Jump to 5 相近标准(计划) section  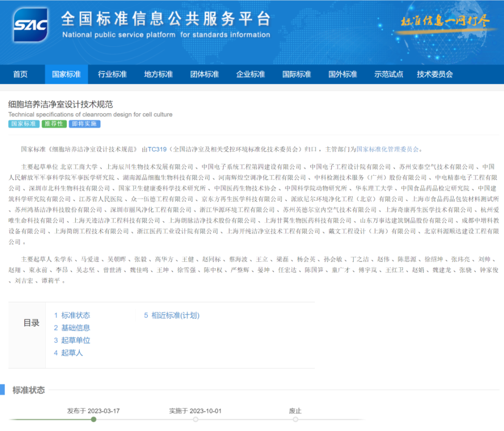tap(172, 316)
